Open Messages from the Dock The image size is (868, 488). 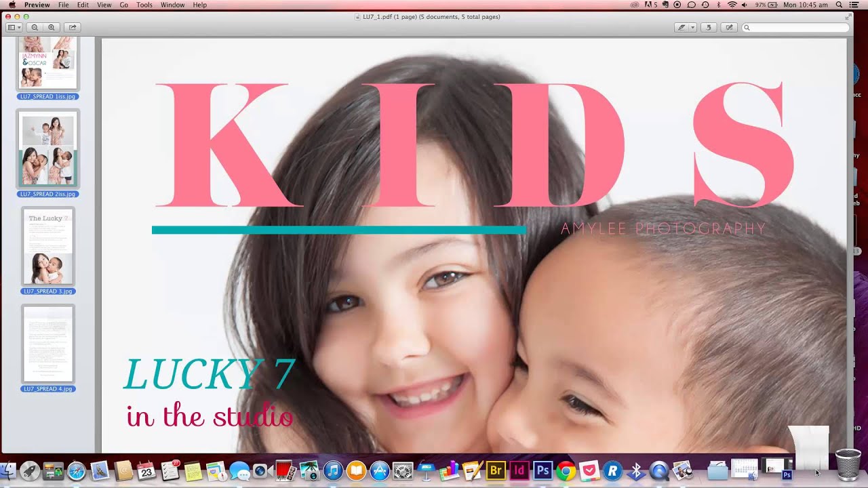point(239,470)
